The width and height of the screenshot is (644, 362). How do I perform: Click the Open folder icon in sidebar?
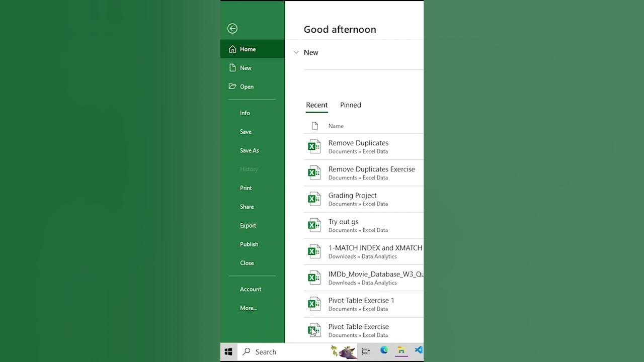pyautogui.click(x=232, y=86)
